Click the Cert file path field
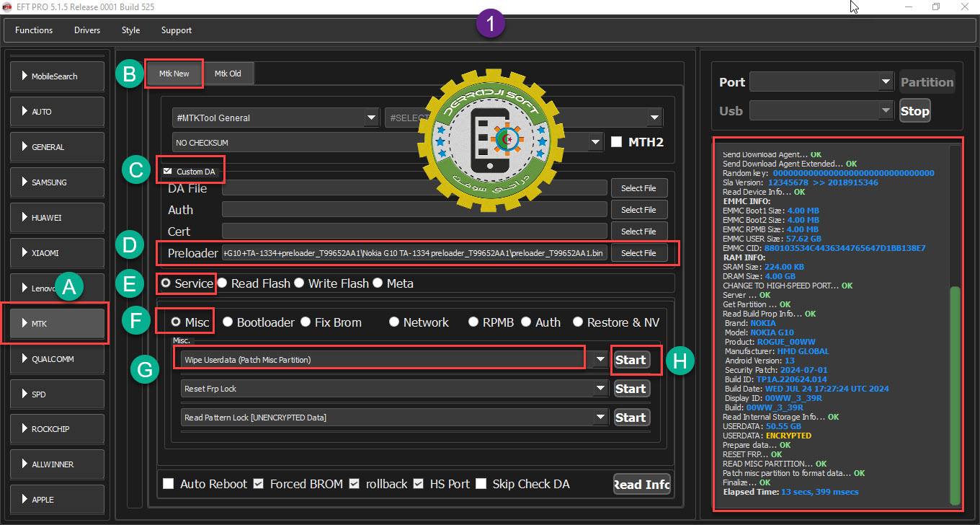The width and height of the screenshot is (980, 525). pyautogui.click(x=414, y=231)
